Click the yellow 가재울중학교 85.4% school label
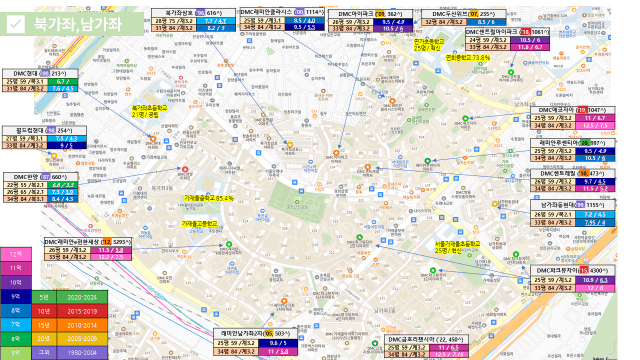This screenshot has height=360, width=640. point(209,198)
